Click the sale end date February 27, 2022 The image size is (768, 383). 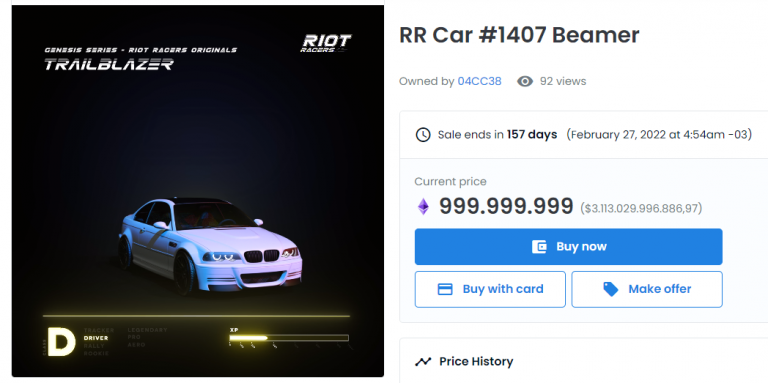click(659, 135)
